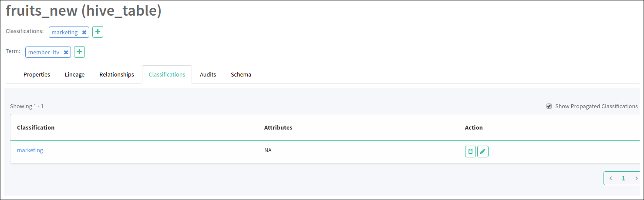644x200 pixels.
Task: Go to the next page arrow
Action: pyautogui.click(x=636, y=178)
